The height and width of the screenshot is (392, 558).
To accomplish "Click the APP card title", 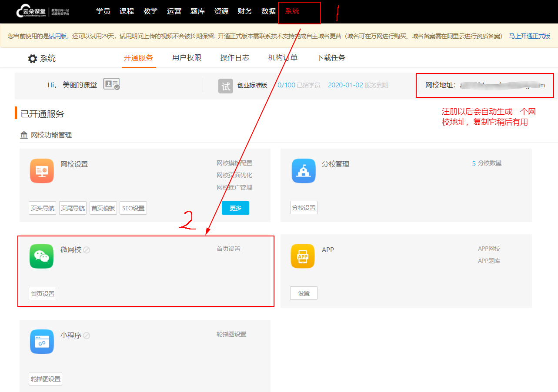I will (328, 250).
